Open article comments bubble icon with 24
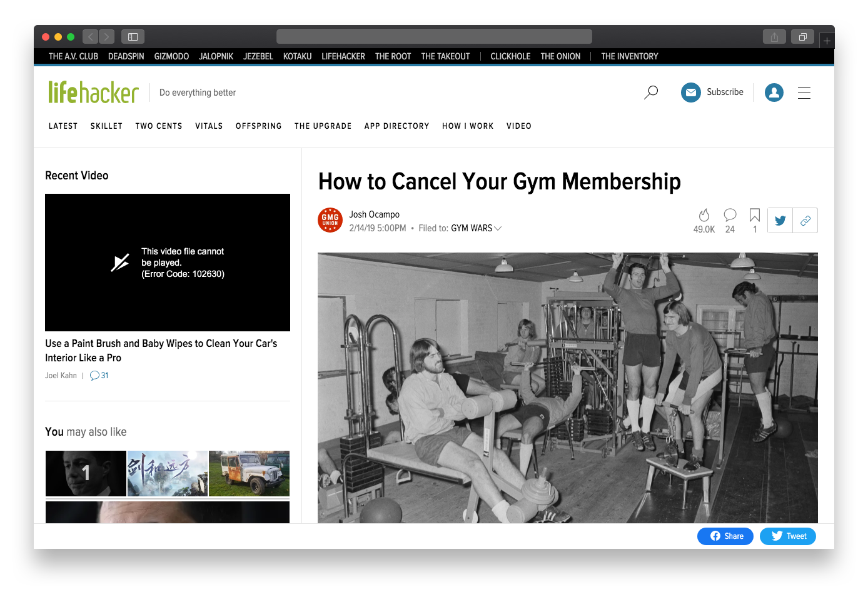 click(x=730, y=215)
